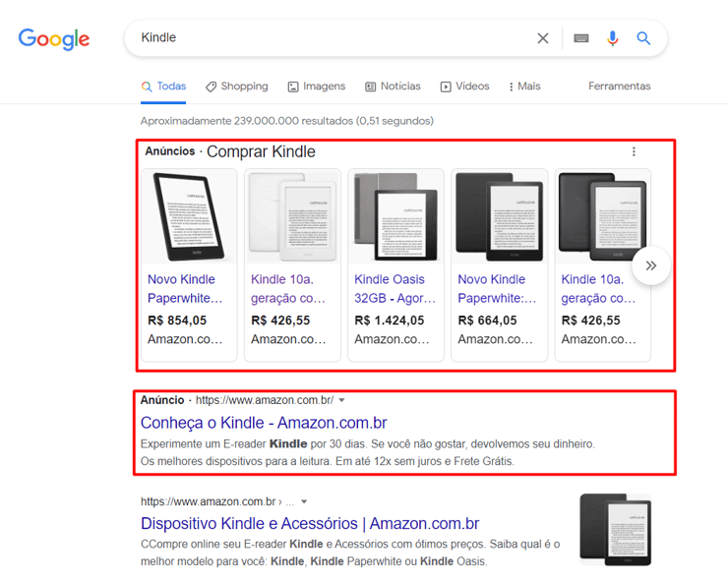Screen dimensions: 728x584
Task: Click the https://www.amazon.com.br/ ad URL
Action: [x=265, y=400]
